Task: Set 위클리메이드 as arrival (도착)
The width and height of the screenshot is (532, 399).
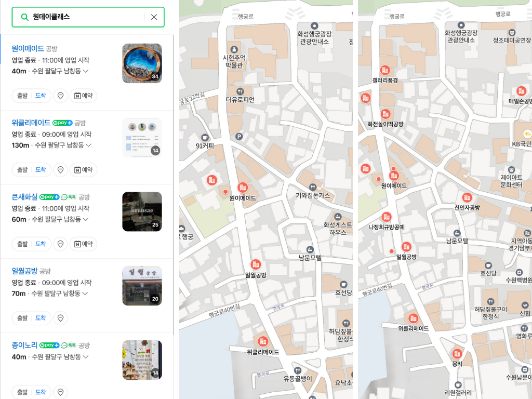Action: [x=41, y=170]
